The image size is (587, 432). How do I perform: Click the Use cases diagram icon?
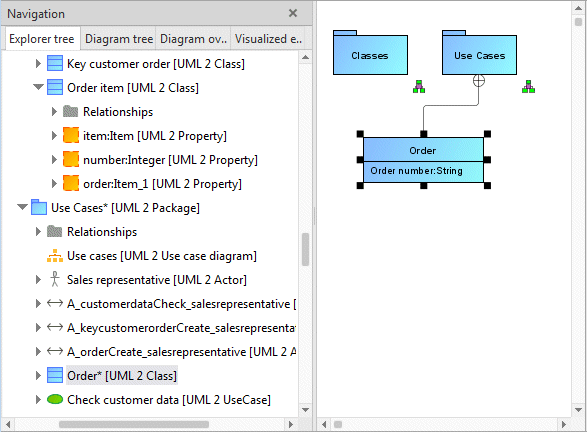55,255
